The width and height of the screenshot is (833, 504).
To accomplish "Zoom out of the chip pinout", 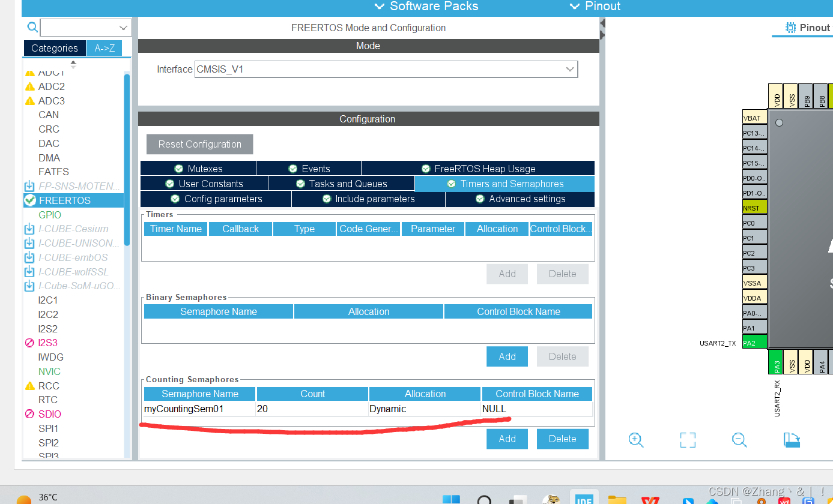I will coord(739,439).
